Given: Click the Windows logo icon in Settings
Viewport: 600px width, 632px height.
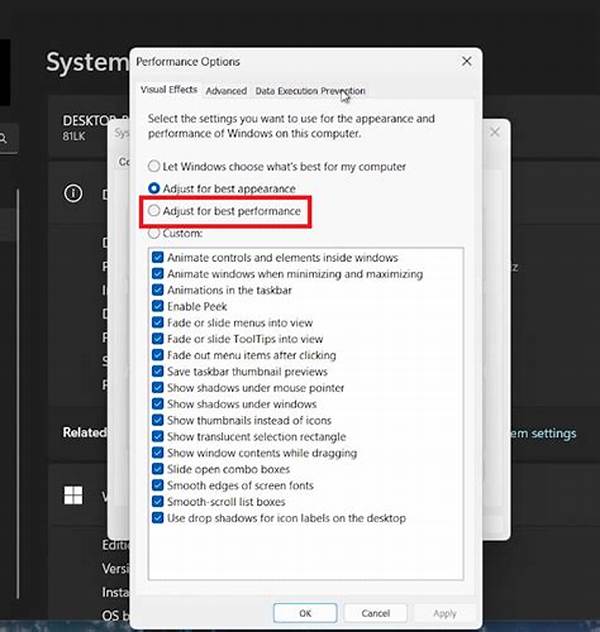Looking at the screenshot, I should click(x=72, y=495).
